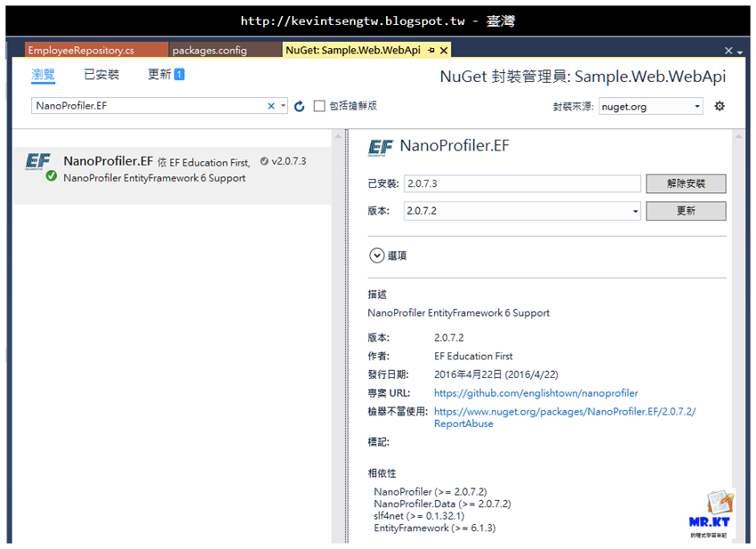The height and width of the screenshot is (549, 756).
Task: Open the 封裝來源 nuget.org dropdown
Action: coord(651,107)
